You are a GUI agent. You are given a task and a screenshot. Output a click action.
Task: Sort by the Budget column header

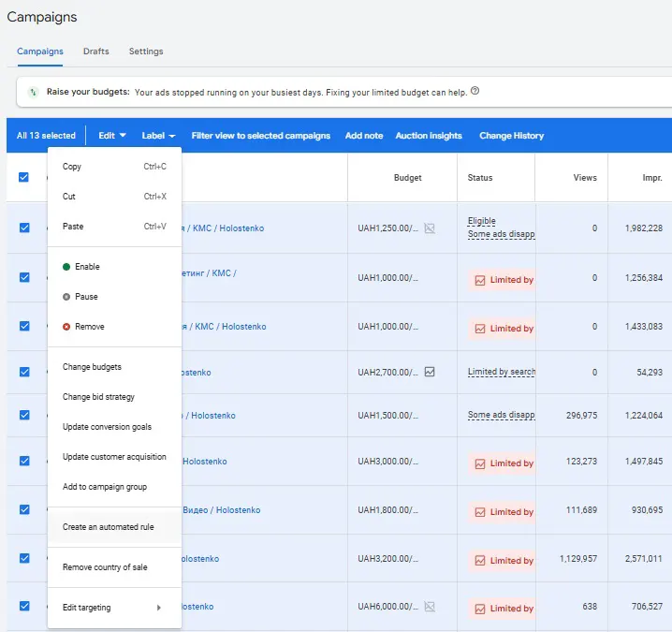[407, 178]
